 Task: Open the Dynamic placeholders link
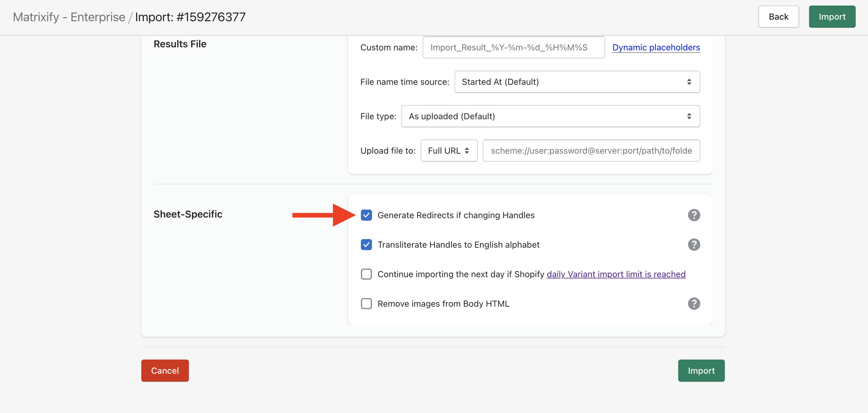coord(656,48)
